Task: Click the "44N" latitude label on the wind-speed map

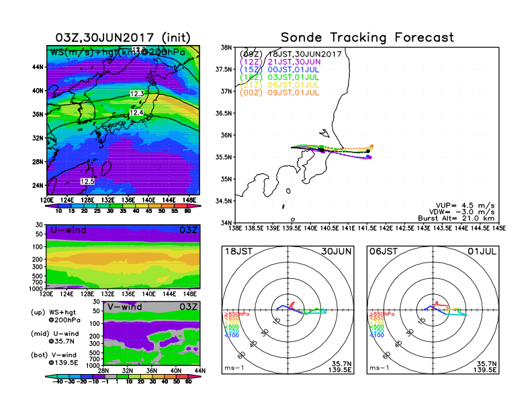Action: pyautogui.click(x=38, y=66)
